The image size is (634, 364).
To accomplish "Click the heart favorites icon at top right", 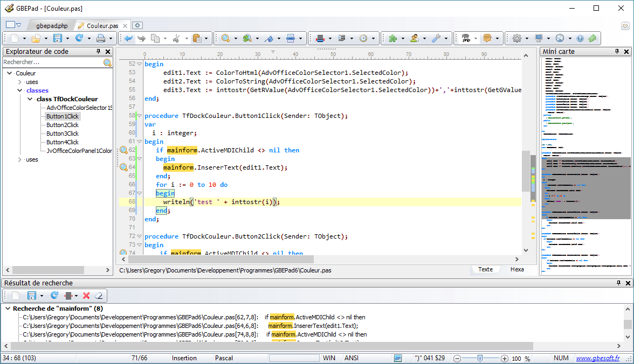I will (625, 26).
